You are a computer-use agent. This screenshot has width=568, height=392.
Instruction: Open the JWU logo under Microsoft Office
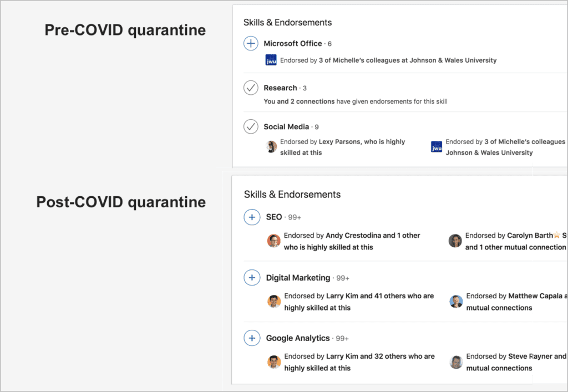coord(271,60)
